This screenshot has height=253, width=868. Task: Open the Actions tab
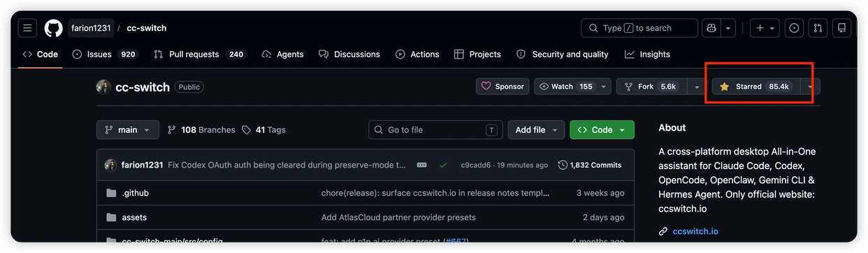417,54
